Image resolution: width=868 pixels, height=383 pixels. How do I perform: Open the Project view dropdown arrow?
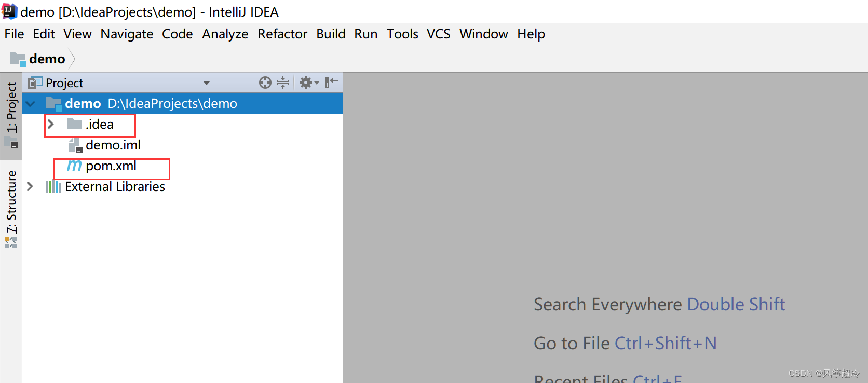click(206, 83)
